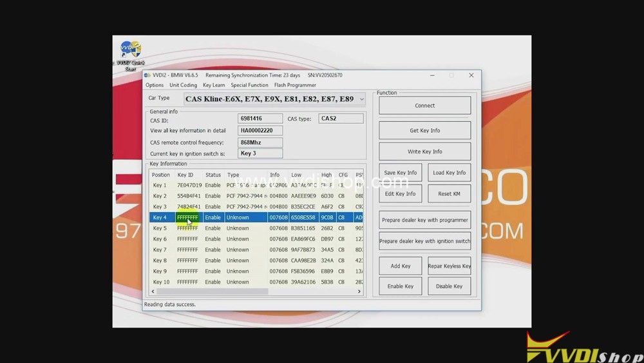This screenshot has width=644, height=363.
Task: Click the VVDI2 app icon in title bar
Action: point(147,75)
